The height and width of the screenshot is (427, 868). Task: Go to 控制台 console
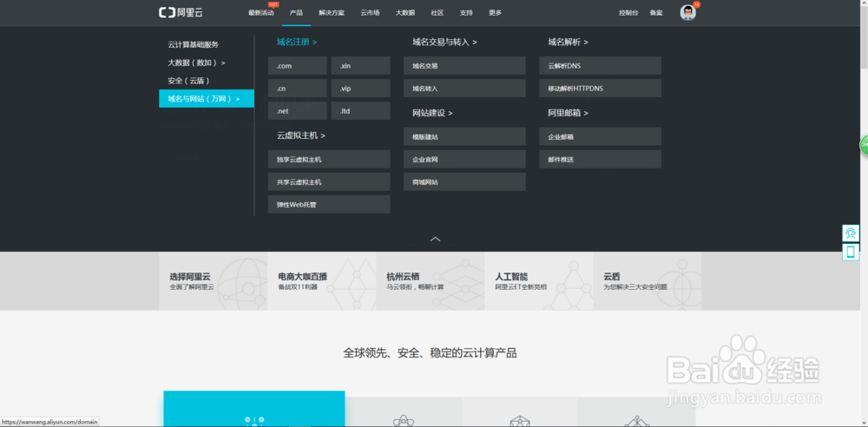click(x=628, y=13)
